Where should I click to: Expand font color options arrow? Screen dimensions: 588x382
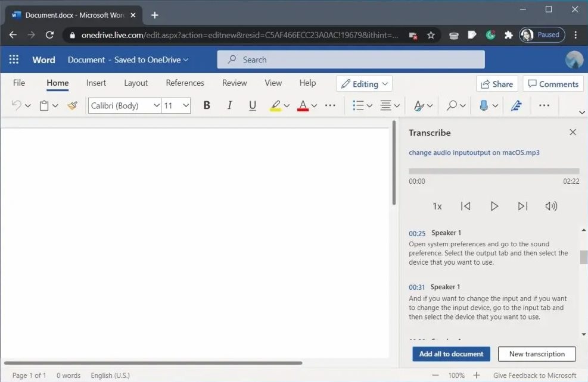(x=314, y=106)
